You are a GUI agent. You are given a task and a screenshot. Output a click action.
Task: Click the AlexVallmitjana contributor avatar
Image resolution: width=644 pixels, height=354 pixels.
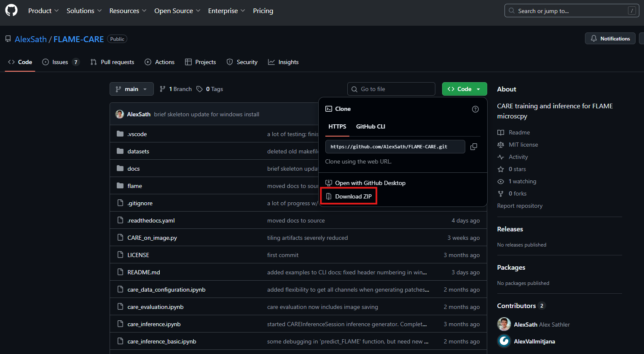[504, 341]
